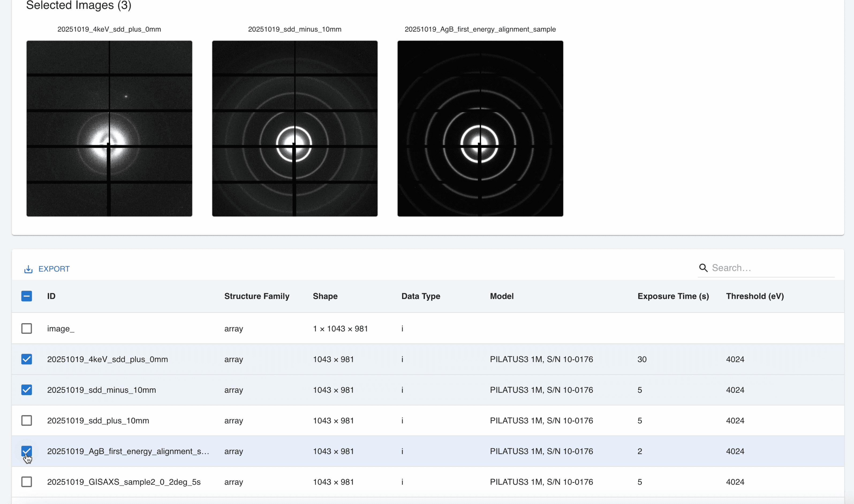Sort by Exposure Time (s) header
Image resolution: width=854 pixels, height=504 pixels.
(x=673, y=296)
